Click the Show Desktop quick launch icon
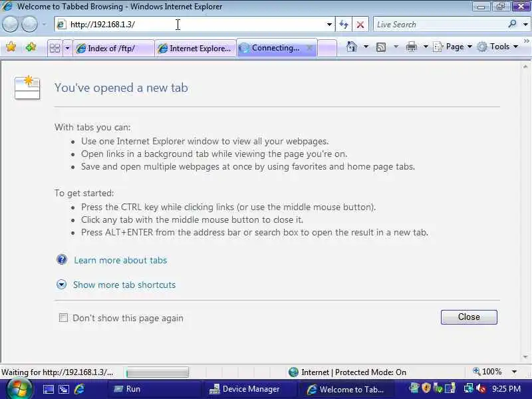The height and width of the screenshot is (399, 532). point(48,389)
